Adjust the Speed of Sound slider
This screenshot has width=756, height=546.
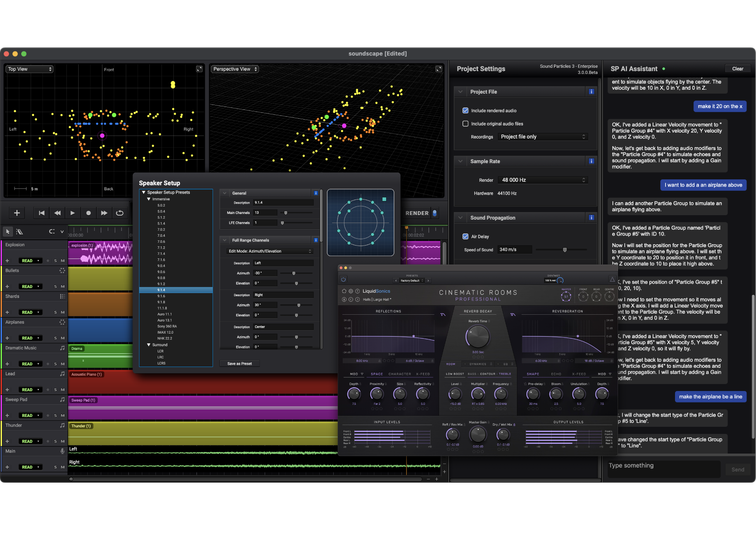[x=565, y=250]
